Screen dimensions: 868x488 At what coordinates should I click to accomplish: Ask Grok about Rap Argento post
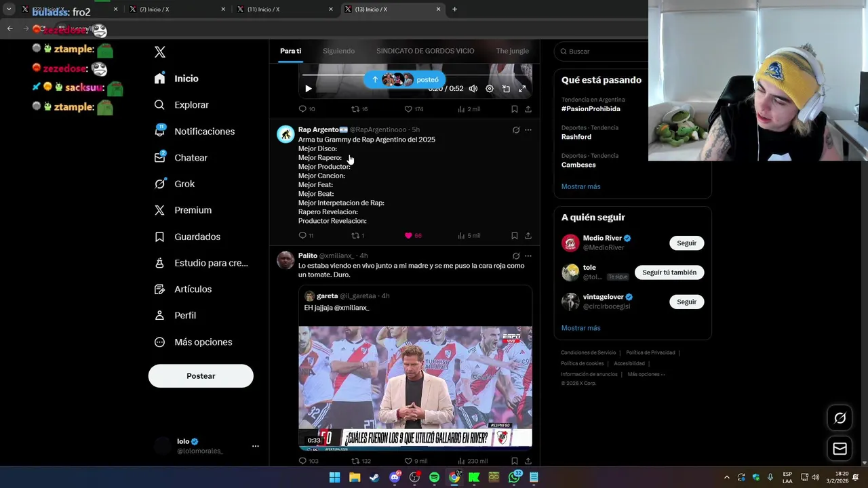pyautogui.click(x=515, y=130)
